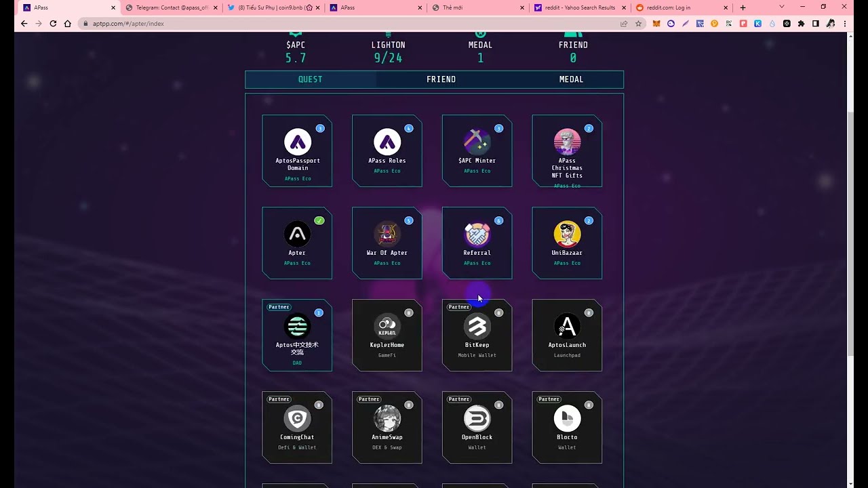Click the FRIEND count 0 stat
This screenshot has width=868, height=488.
click(573, 52)
